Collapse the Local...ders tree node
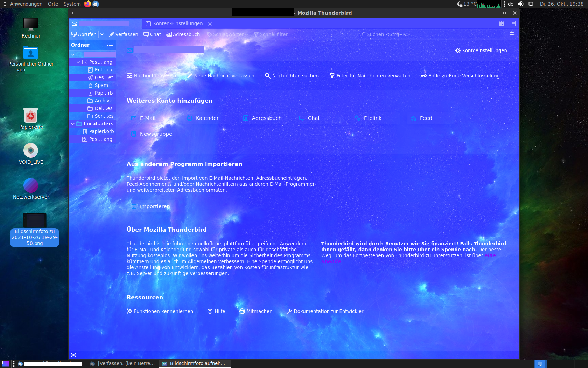The width and height of the screenshot is (588, 368). click(73, 124)
